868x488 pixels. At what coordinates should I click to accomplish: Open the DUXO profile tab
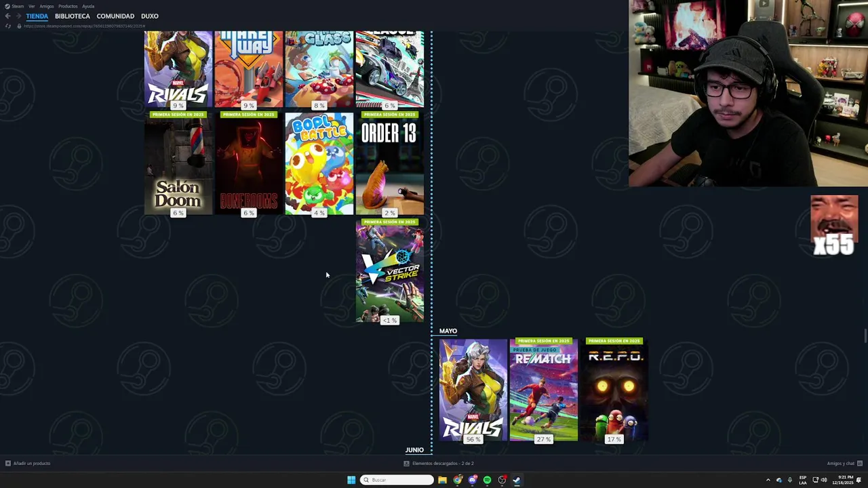tap(150, 16)
